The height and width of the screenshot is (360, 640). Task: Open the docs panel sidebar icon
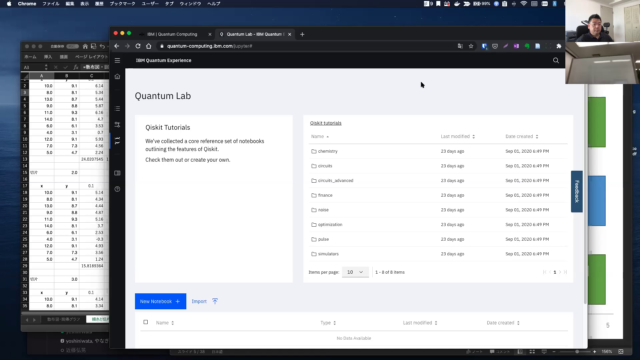(x=117, y=173)
